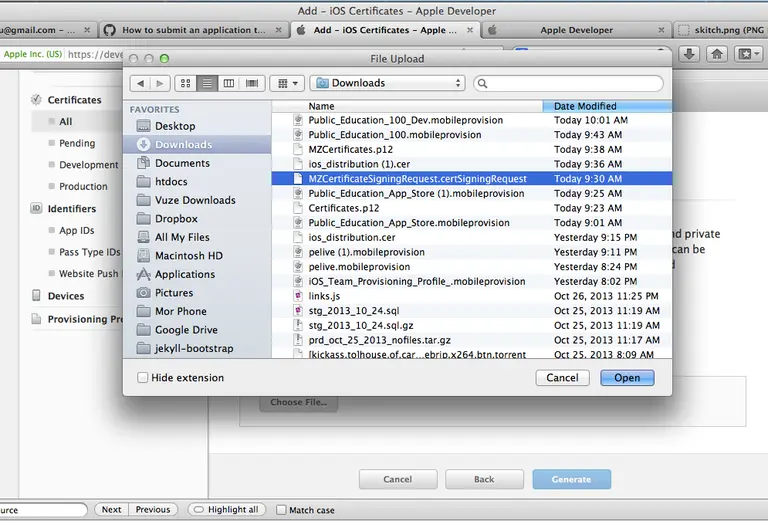Image resolution: width=768 pixels, height=521 pixels.
Task: Select Public_Education_App_Store (1).mobileprovision file
Action: tap(472, 193)
